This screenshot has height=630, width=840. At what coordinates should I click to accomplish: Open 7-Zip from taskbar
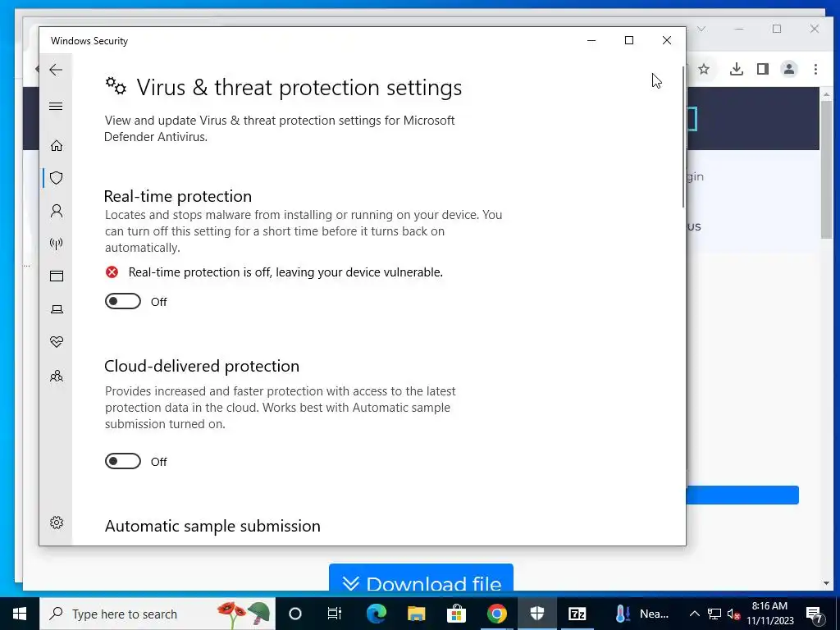coord(577,614)
